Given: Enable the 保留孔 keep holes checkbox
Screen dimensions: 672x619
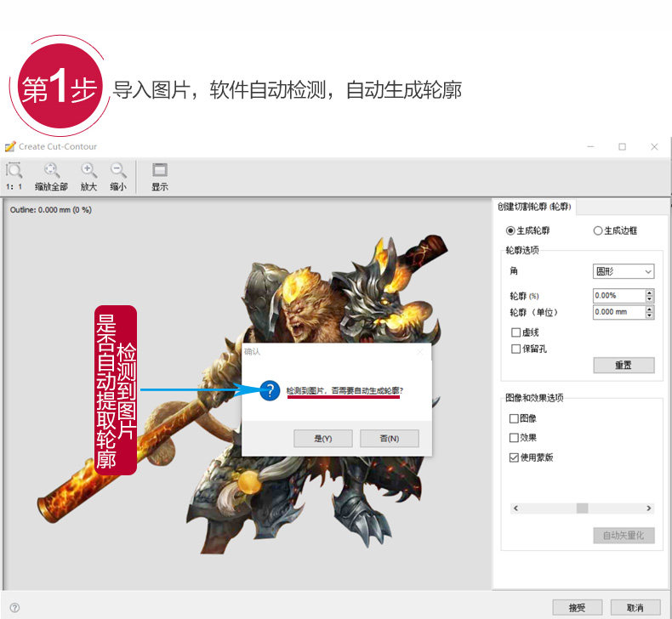Looking at the screenshot, I should pyautogui.click(x=515, y=349).
